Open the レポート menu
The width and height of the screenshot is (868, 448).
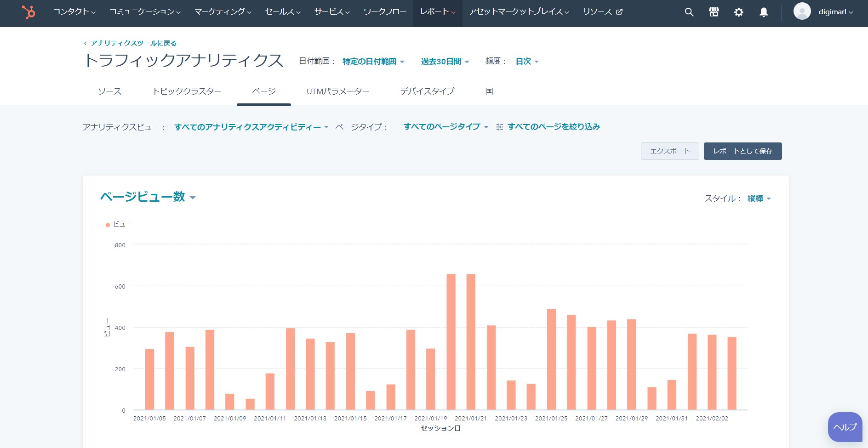coord(438,12)
